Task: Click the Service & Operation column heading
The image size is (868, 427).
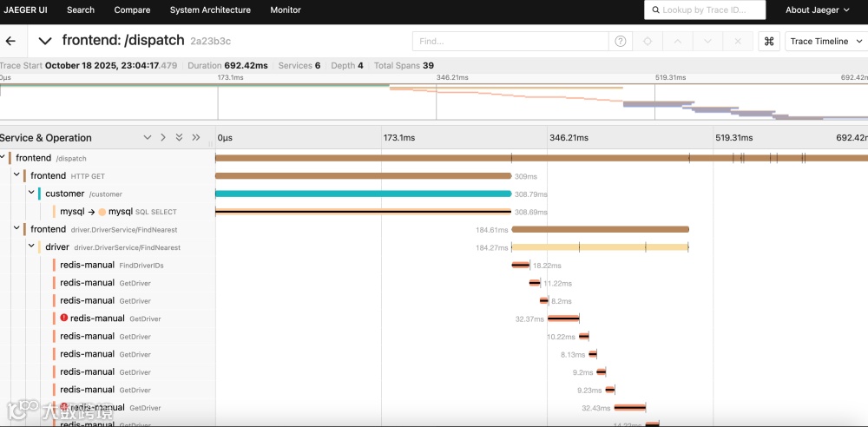Action: [46, 138]
